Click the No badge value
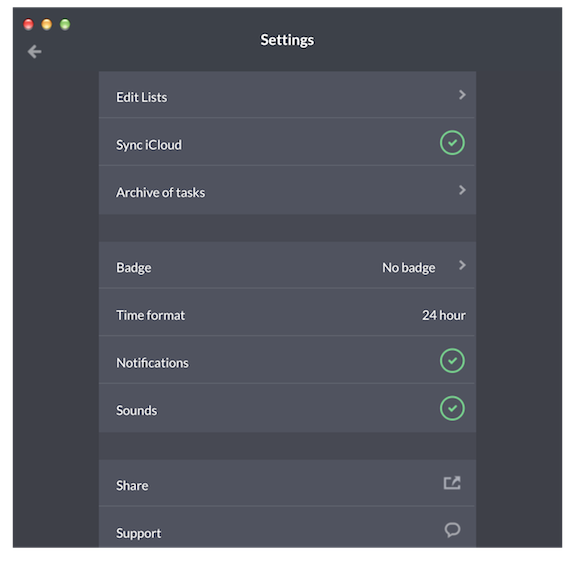Viewport: 575px width, 566px height. click(409, 268)
